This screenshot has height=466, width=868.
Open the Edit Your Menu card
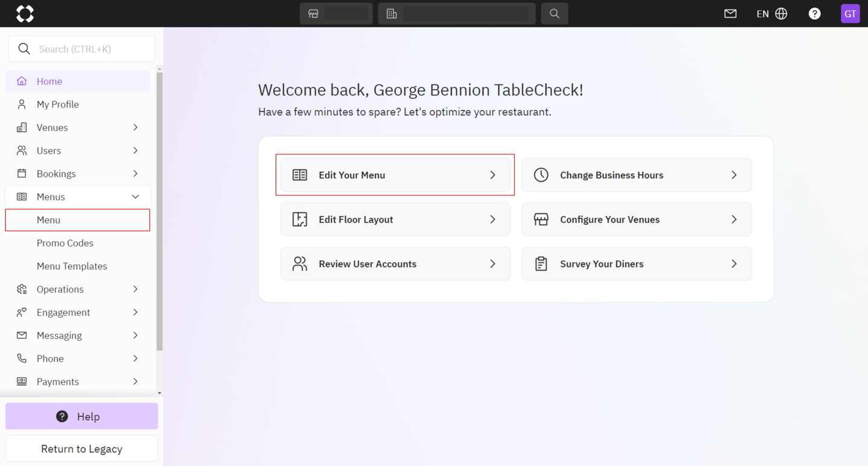coord(395,175)
